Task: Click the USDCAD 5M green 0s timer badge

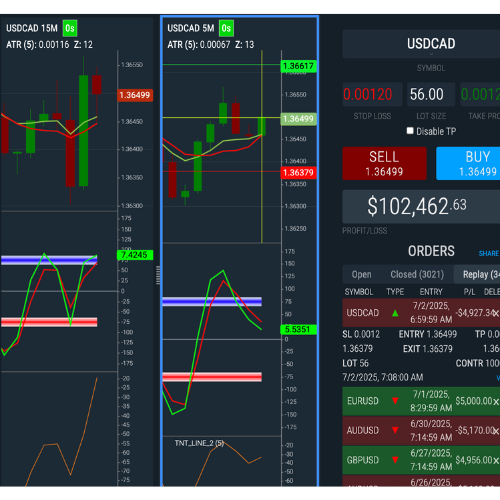Action: point(226,28)
